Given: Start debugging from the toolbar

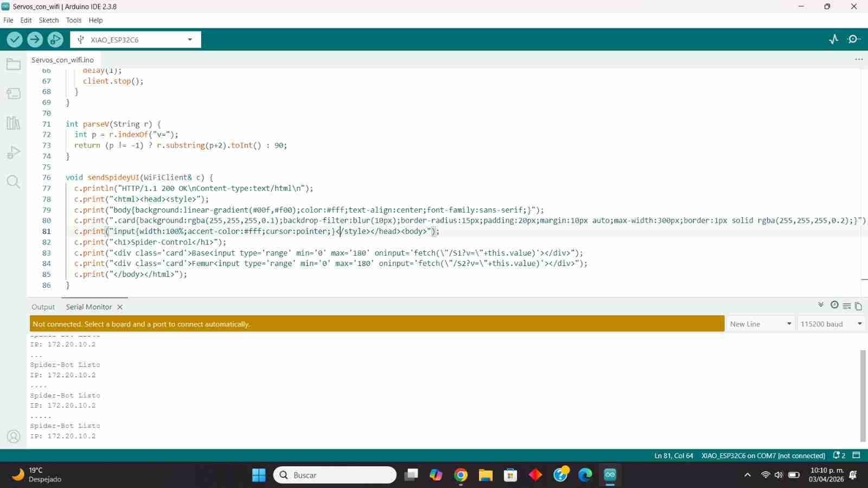Looking at the screenshot, I should coord(55,39).
